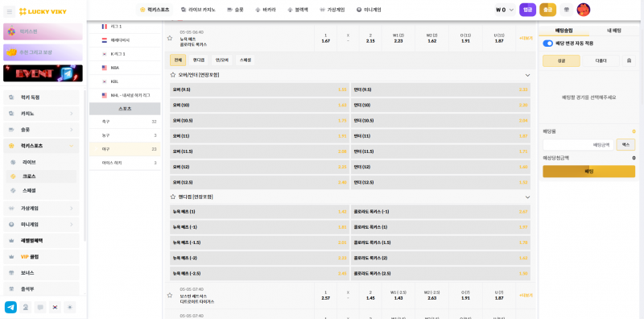The width and height of the screenshot is (644, 319).
Task: Expand more markets for Red Sox match
Action: point(526,295)
